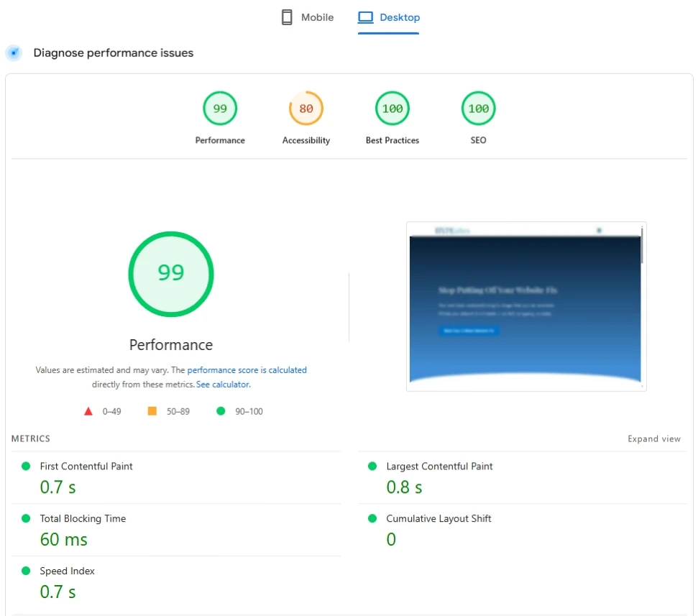Click the website preview thumbnail

(x=525, y=306)
